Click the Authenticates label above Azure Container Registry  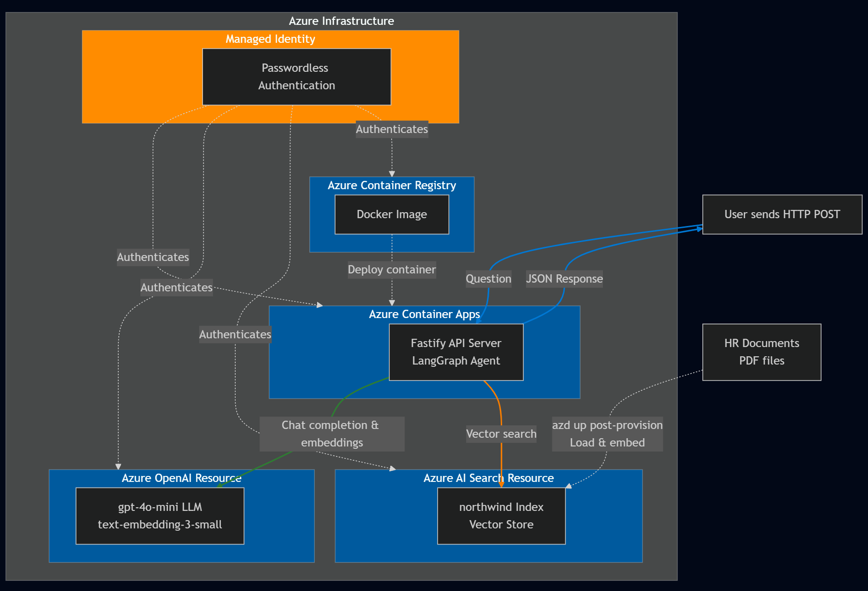(392, 129)
